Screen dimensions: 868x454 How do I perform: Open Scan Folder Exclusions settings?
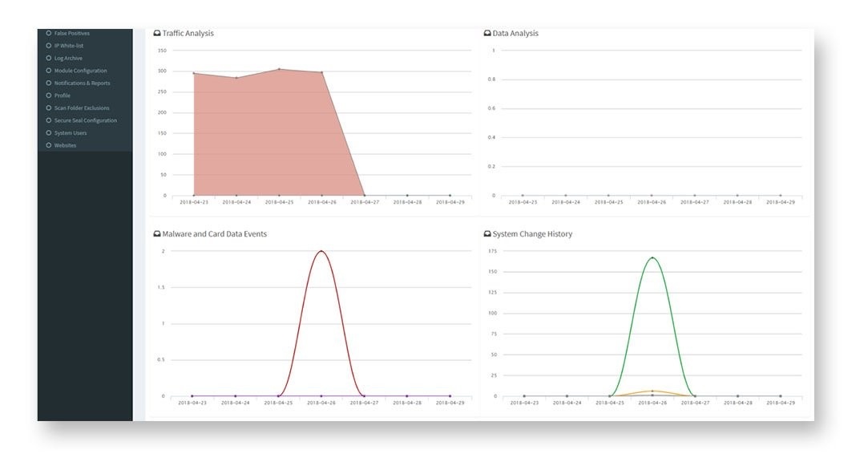pyautogui.click(x=82, y=107)
